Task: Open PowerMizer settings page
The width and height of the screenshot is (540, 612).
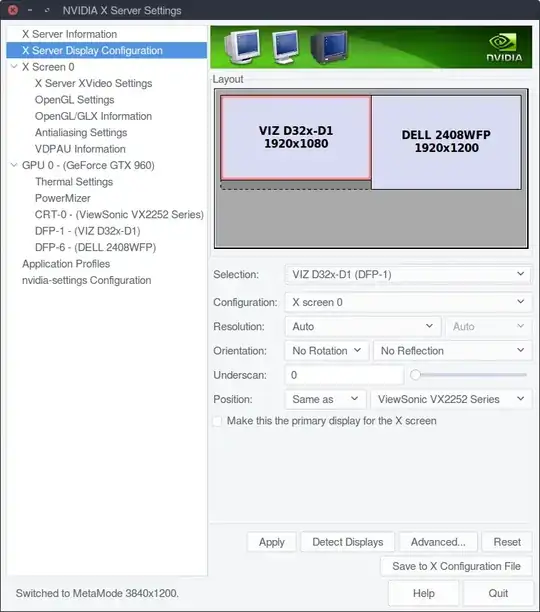Action: [x=62, y=198]
